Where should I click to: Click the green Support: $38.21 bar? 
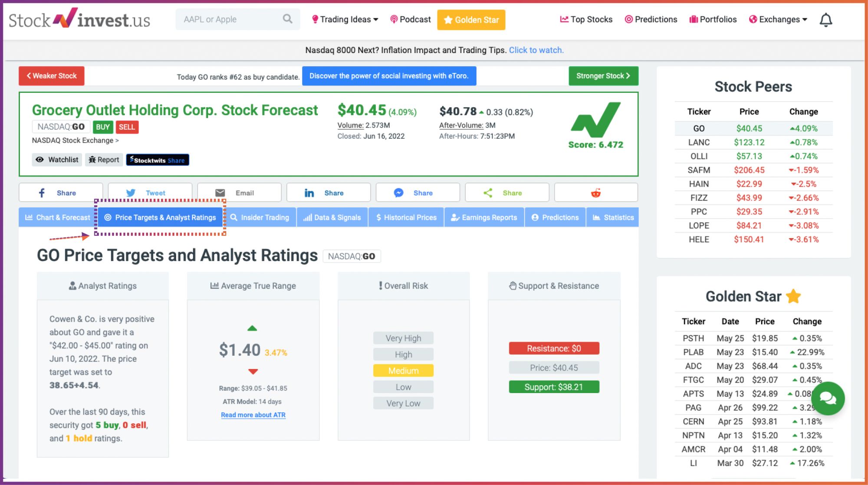tap(554, 387)
